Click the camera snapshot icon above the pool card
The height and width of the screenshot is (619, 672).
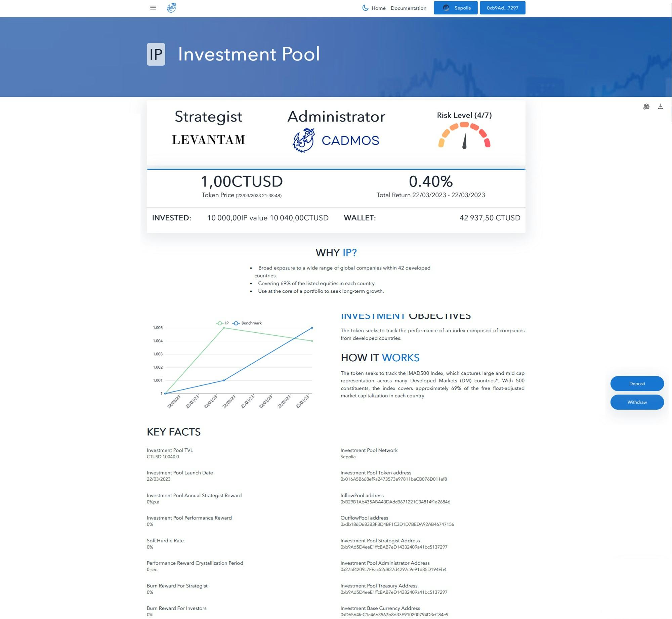646,106
